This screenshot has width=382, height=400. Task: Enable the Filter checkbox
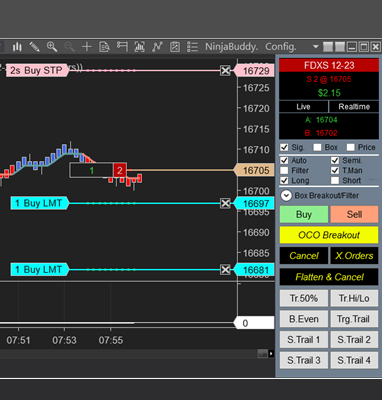pos(284,171)
